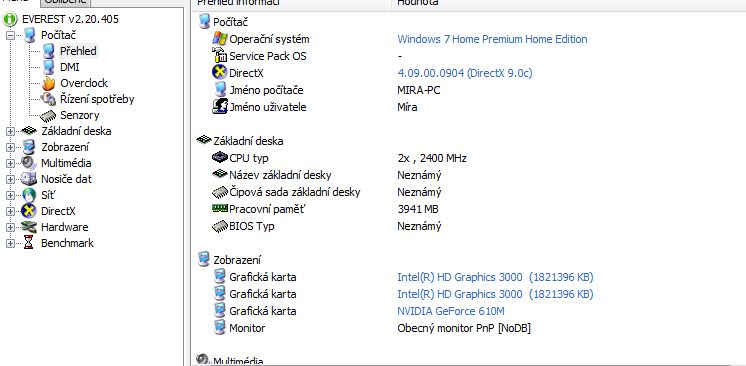This screenshot has height=366, width=746.
Task: Click the 3941 MB memory value
Action: click(x=418, y=209)
